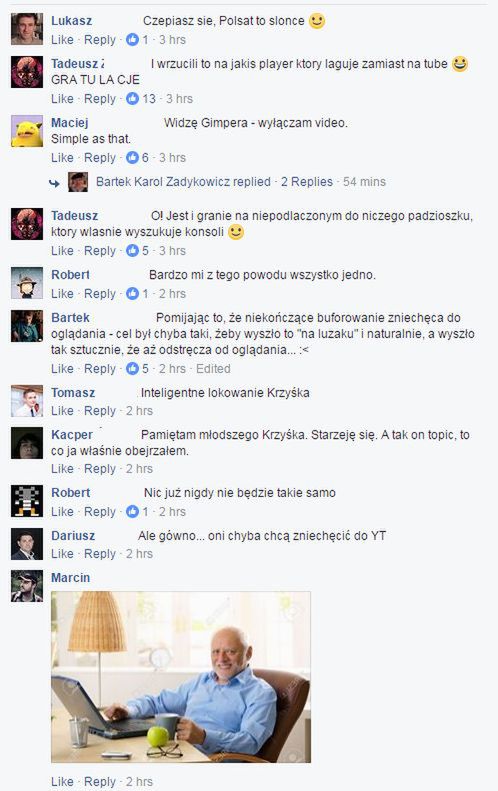Click the thumbs-up icon showing 6 on Maciej's comment
Image resolution: width=498 pixels, height=791 pixels.
pos(132,158)
